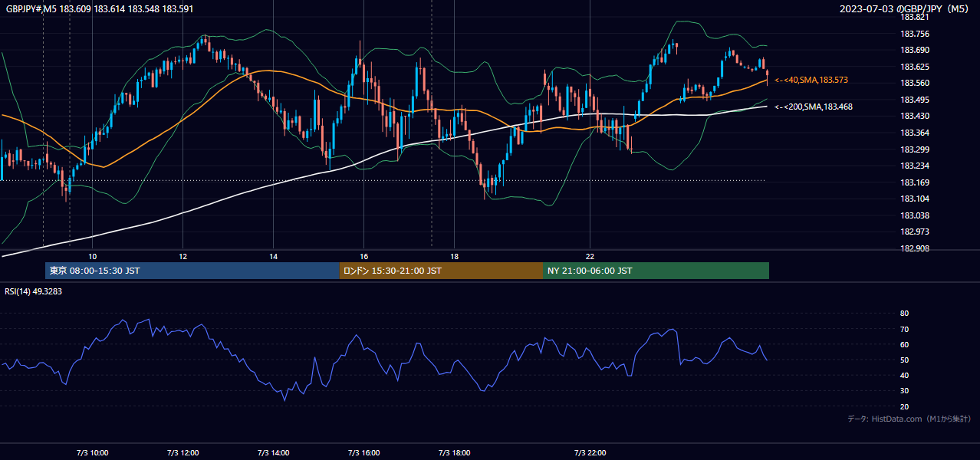Click the 183.756 price axis label

[x=914, y=34]
